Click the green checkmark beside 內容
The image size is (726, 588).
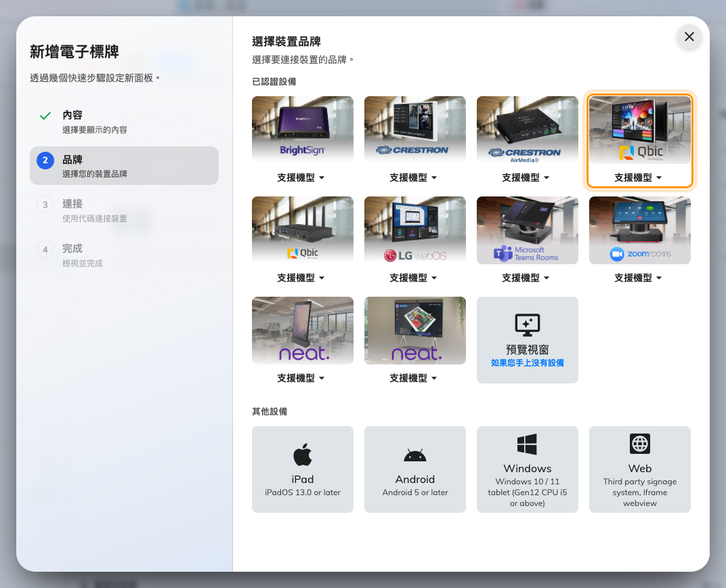[x=45, y=116]
